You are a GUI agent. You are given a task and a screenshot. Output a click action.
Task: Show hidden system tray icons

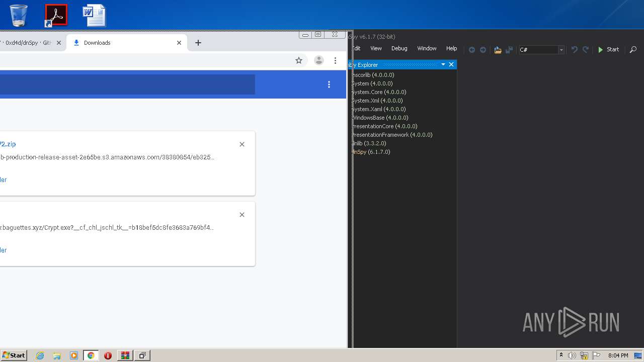click(x=561, y=355)
